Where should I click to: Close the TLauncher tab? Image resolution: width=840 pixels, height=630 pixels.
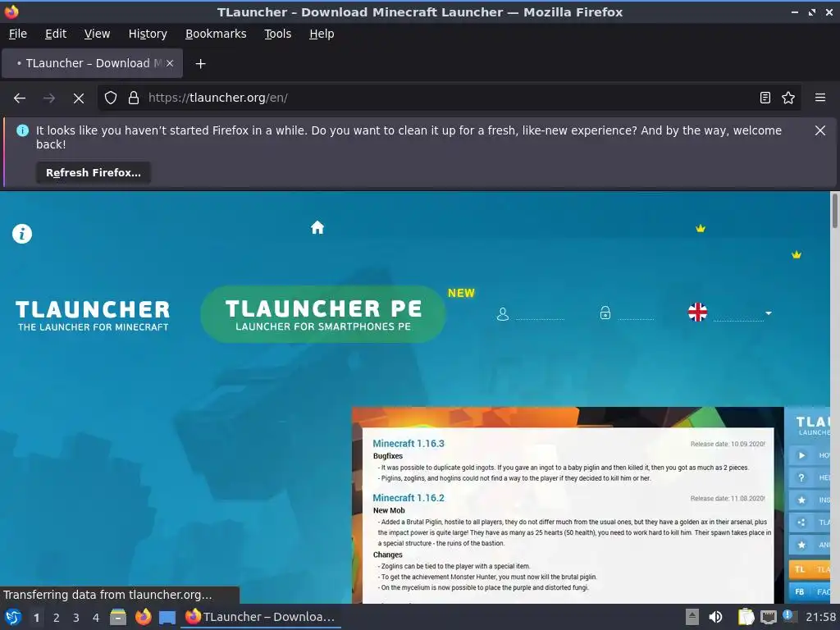170,63
